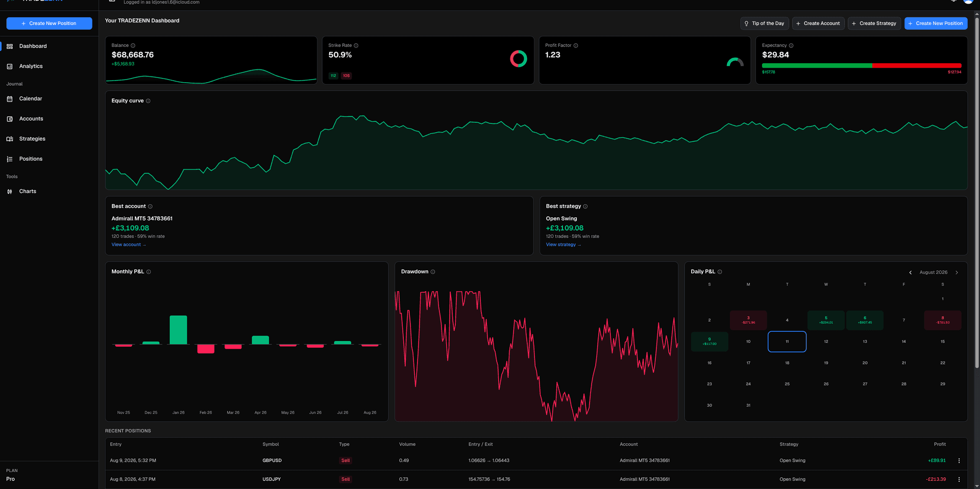980x489 pixels.
Task: Click the Profit column header
Action: click(x=940, y=445)
